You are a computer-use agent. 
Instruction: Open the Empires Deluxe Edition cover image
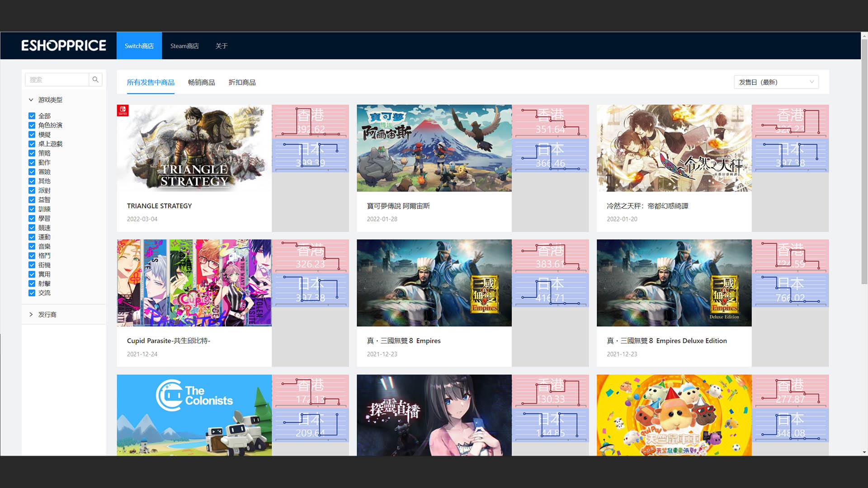click(x=674, y=283)
